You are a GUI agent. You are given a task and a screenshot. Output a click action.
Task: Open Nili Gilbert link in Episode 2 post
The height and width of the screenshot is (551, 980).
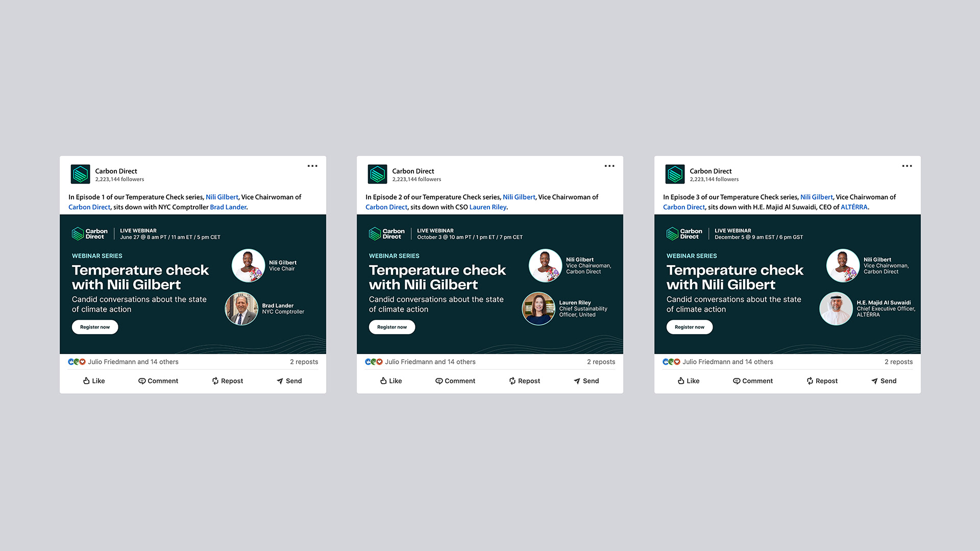coord(519,197)
